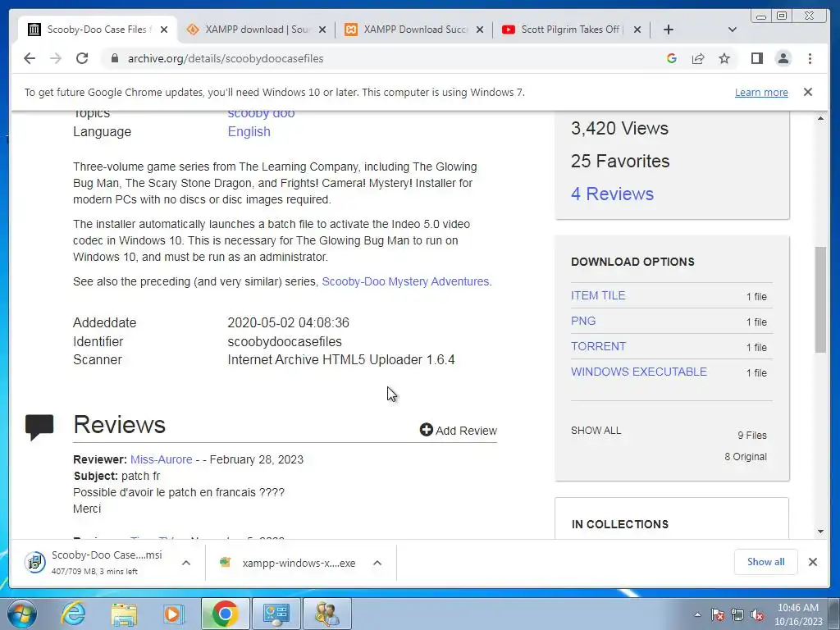
Task: Launch Internet Explorer from the taskbar
Action: pos(72,614)
